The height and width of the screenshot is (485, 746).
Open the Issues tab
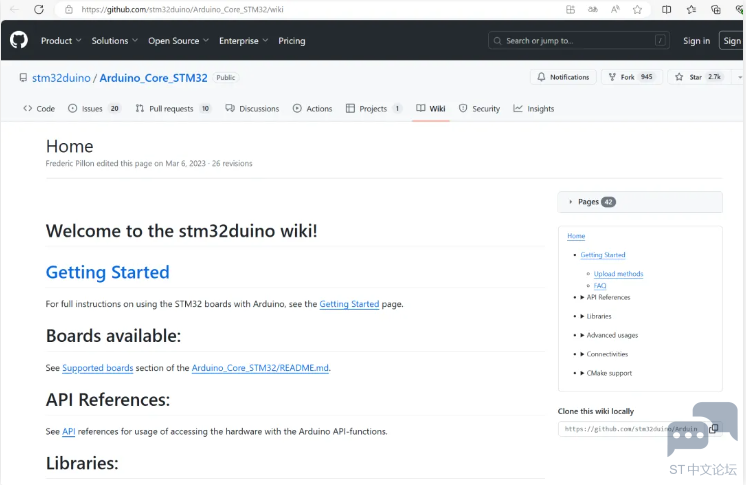coord(94,109)
